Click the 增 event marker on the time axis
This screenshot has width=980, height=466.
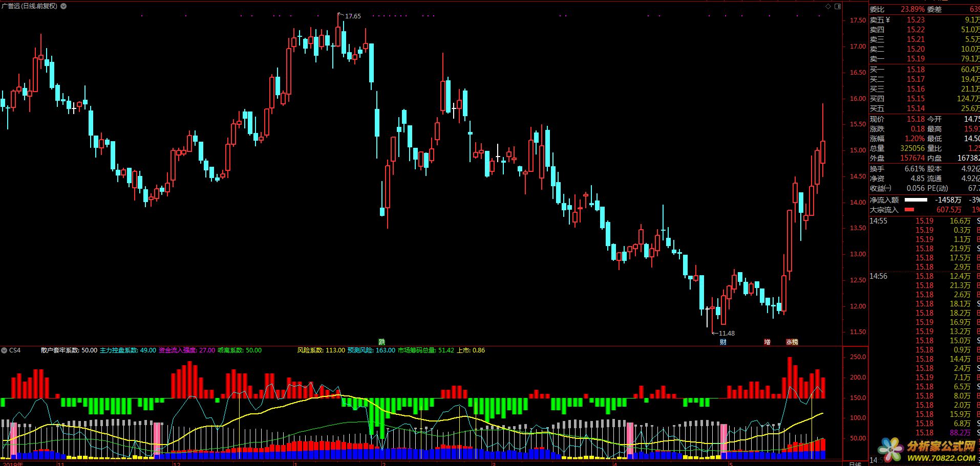(x=767, y=342)
